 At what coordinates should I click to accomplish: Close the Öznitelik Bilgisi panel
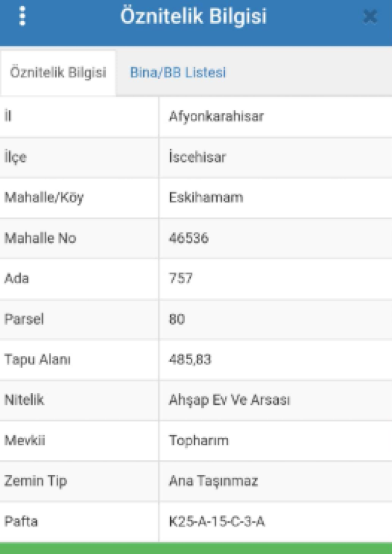coord(369,17)
